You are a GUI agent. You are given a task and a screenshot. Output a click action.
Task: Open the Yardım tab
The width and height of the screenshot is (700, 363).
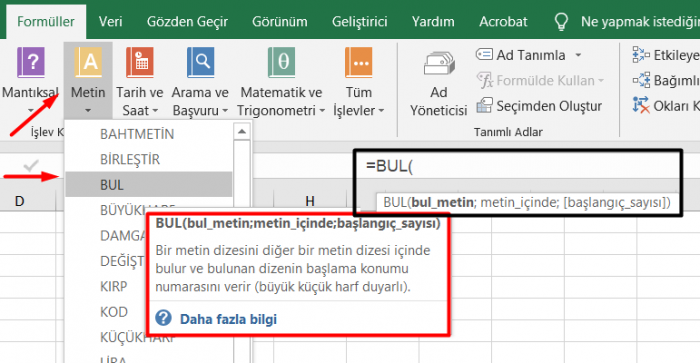pos(433,21)
